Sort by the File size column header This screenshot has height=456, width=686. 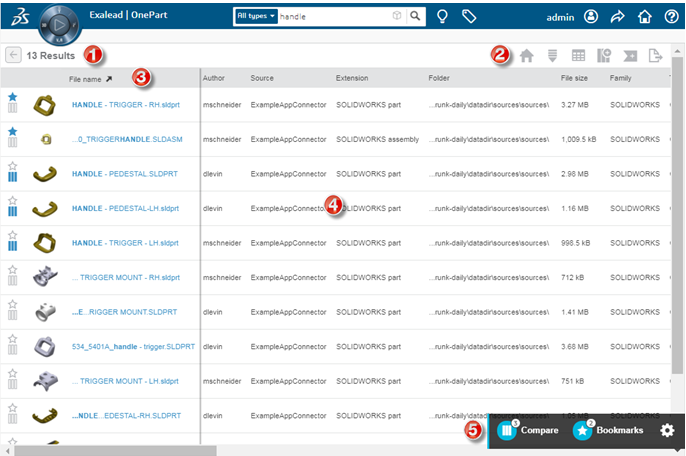tap(574, 78)
